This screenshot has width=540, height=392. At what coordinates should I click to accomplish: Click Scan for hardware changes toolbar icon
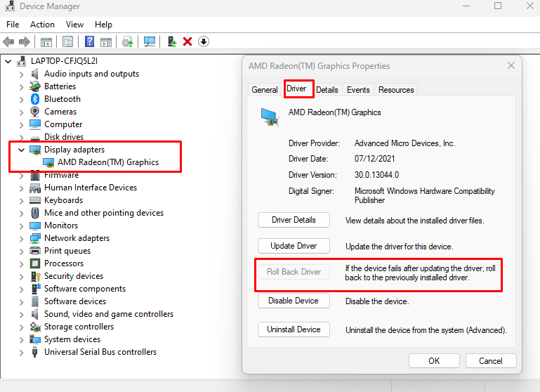pos(150,42)
